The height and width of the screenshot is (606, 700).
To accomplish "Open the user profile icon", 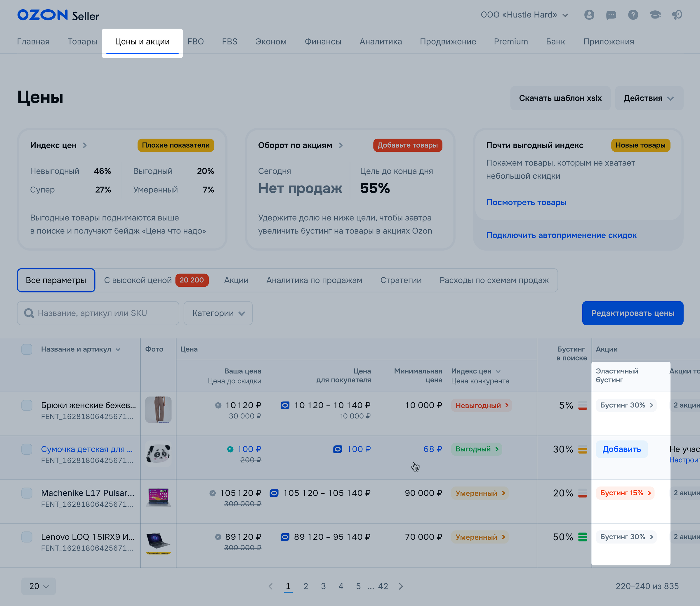I will (589, 15).
